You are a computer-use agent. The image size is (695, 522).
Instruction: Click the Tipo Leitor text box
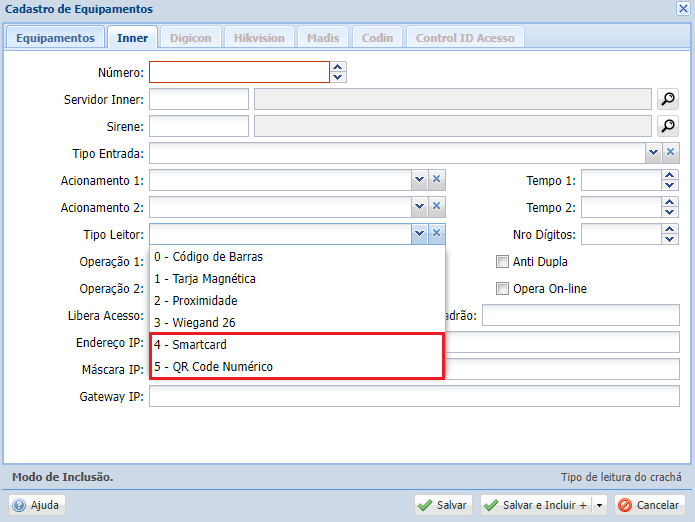click(x=281, y=234)
